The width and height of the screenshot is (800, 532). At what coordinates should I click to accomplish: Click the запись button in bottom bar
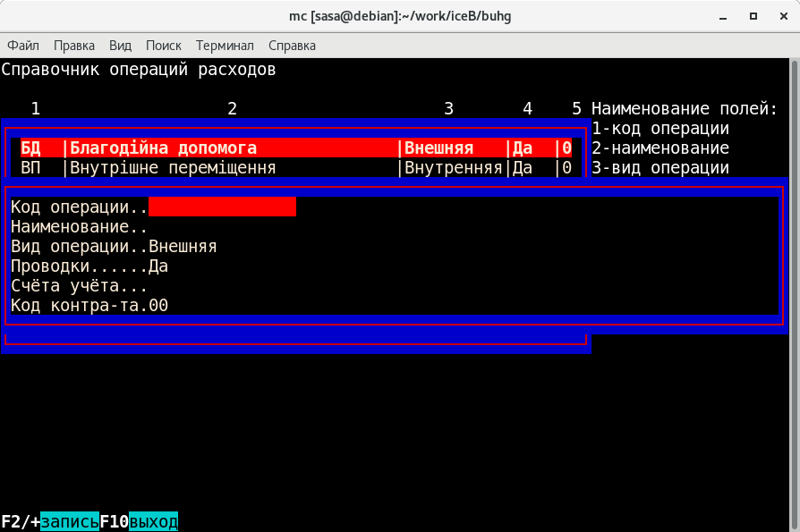tap(70, 521)
